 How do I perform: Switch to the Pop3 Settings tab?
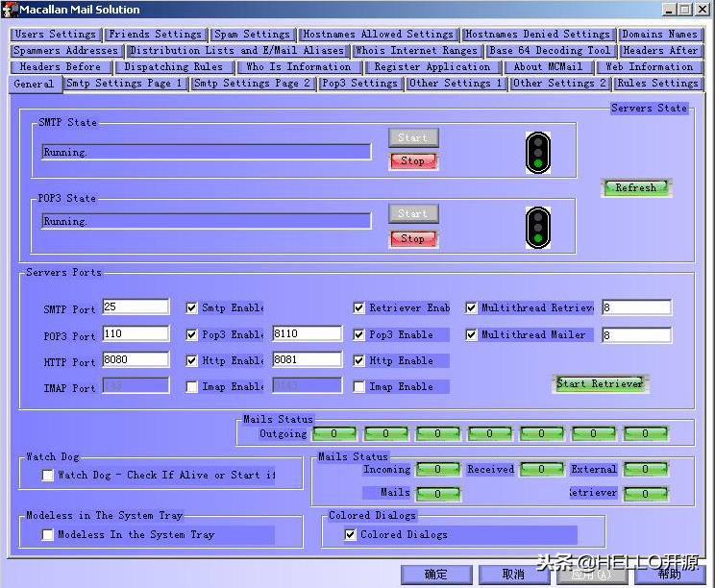[360, 84]
